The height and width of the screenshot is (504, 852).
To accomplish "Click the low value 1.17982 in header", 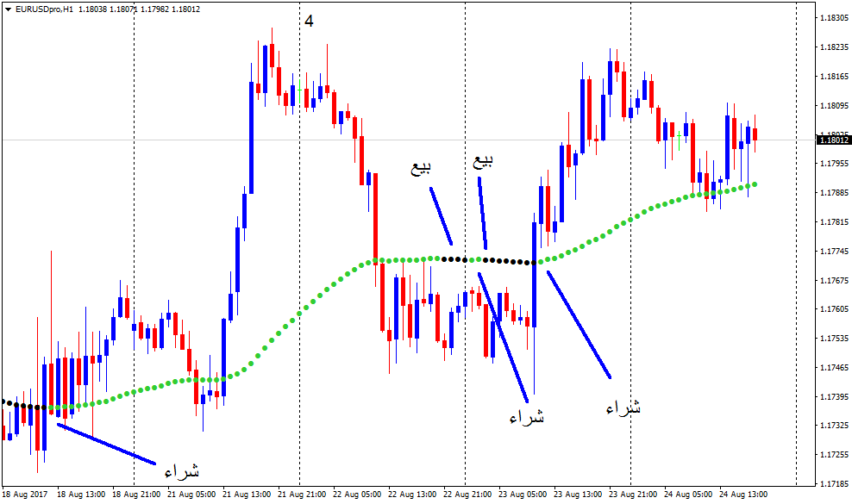I will coord(154,9).
